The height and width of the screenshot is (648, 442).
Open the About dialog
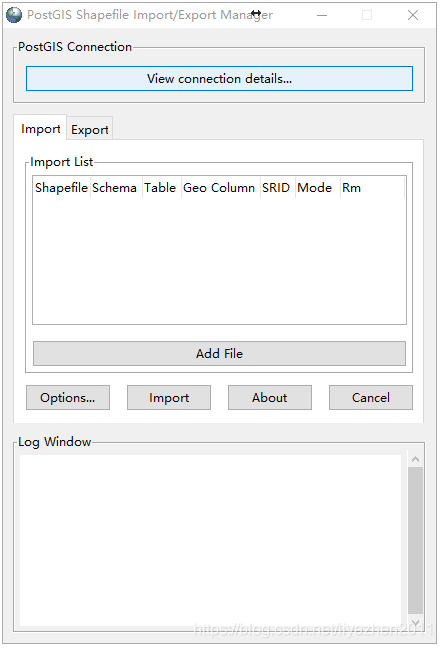(270, 398)
